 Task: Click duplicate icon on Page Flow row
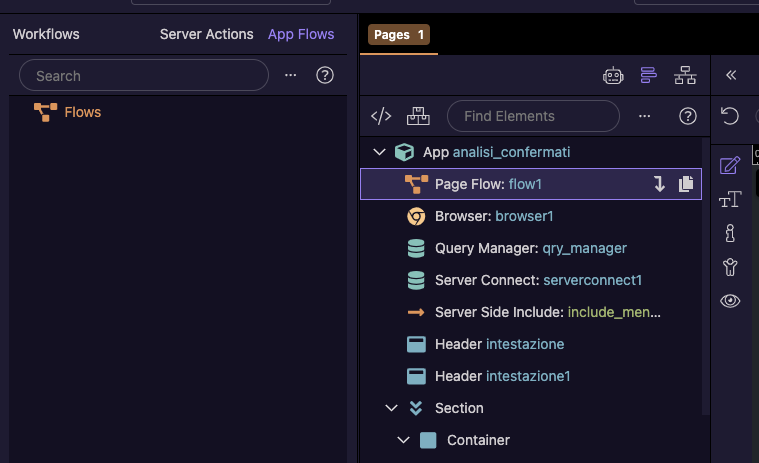pyautogui.click(x=686, y=184)
